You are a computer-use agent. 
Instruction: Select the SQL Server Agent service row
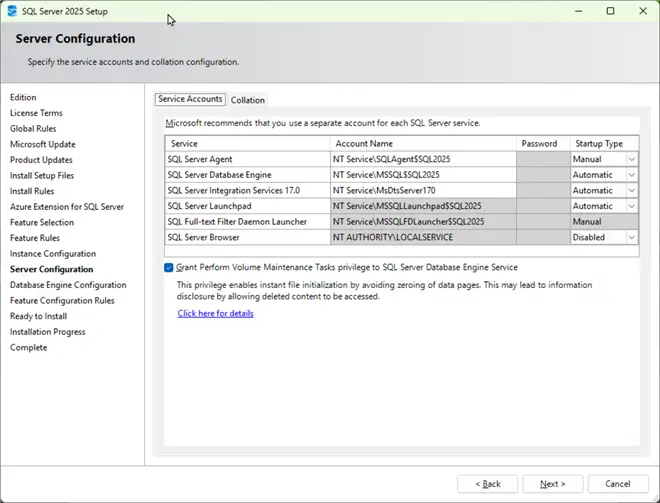click(x=248, y=159)
